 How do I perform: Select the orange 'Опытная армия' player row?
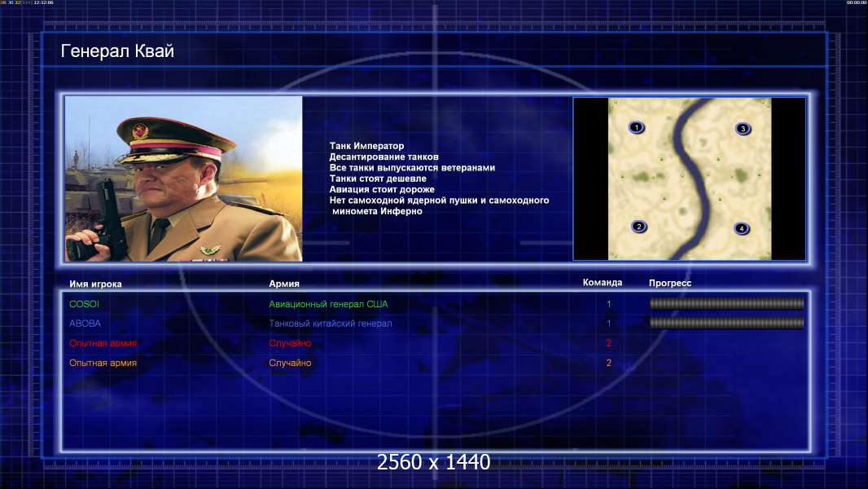point(103,363)
